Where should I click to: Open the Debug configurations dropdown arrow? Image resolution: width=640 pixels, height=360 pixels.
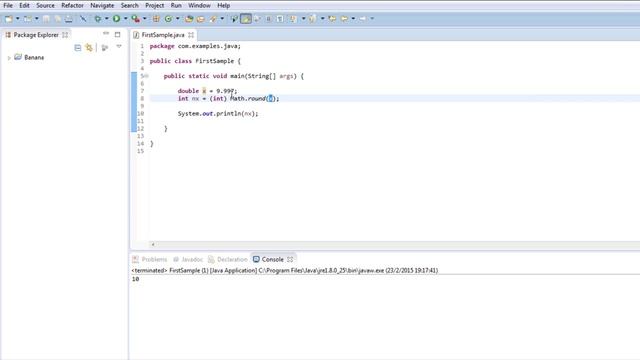tap(107, 19)
